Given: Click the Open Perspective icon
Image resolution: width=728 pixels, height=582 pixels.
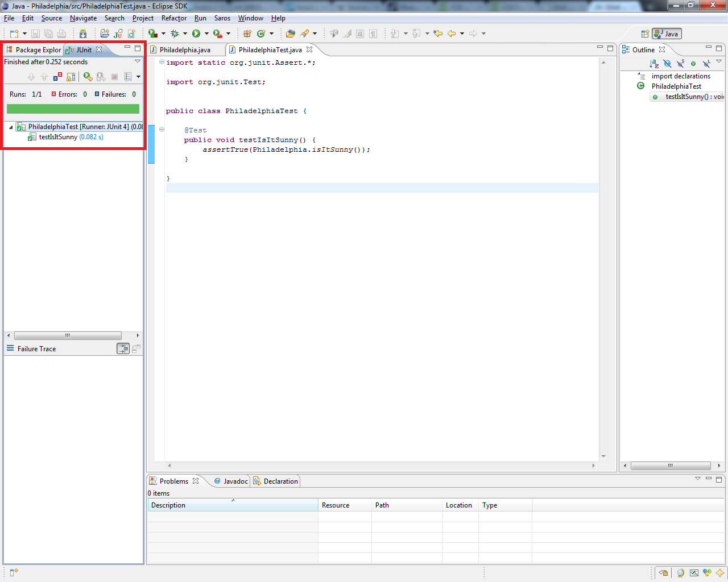Looking at the screenshot, I should tap(644, 34).
